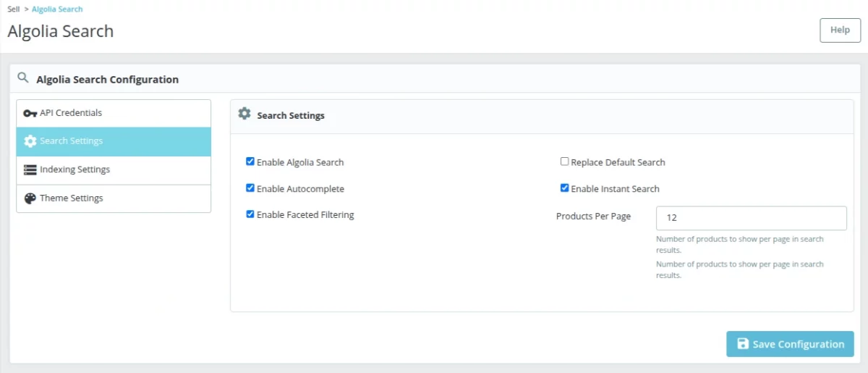Click the Help button
Viewport: 868px width, 373px height.
(x=840, y=30)
